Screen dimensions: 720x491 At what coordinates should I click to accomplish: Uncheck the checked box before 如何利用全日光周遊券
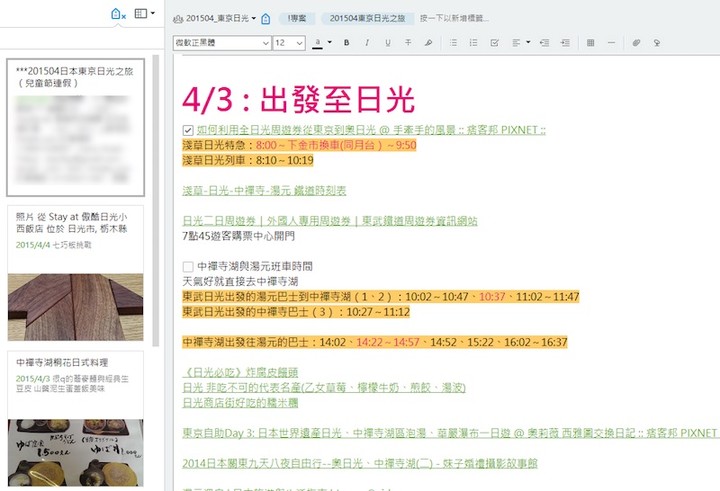tap(188, 130)
